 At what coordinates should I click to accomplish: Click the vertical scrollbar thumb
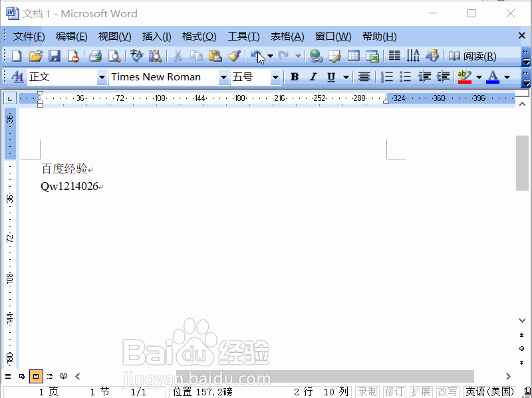(x=522, y=163)
